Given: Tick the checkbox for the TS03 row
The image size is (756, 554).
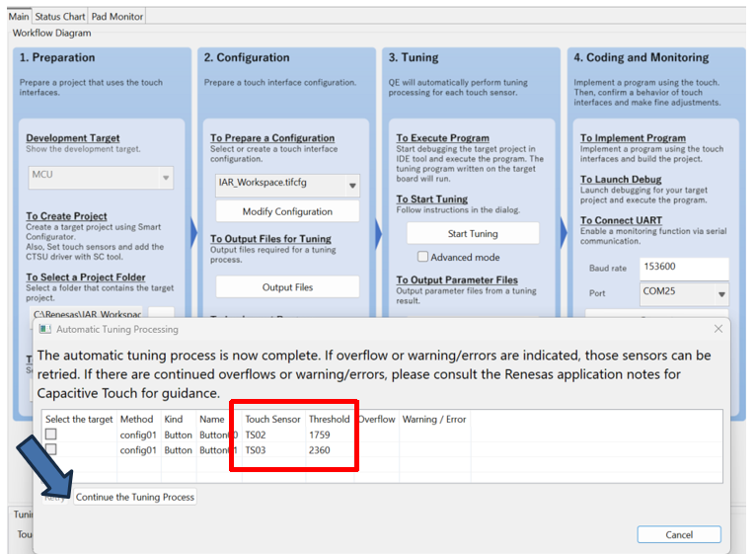Looking at the screenshot, I should tap(51, 450).
